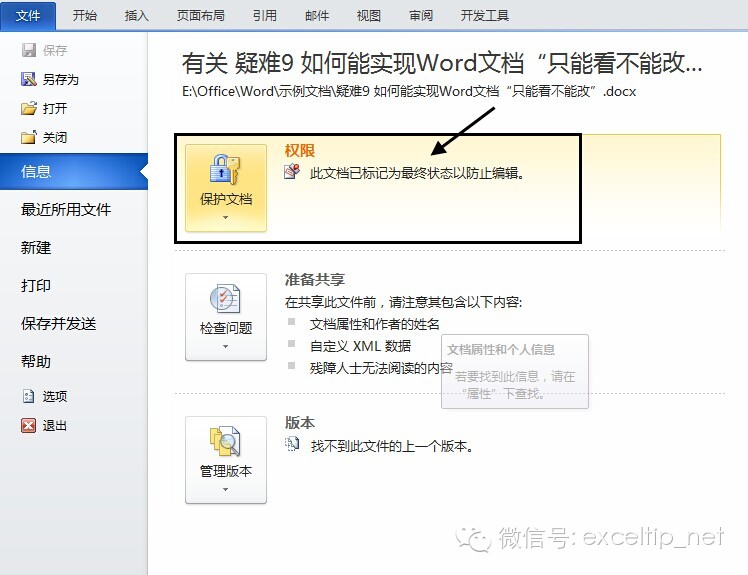This screenshot has width=748, height=575.
Task: Expand the 管理版本 dropdown arrow
Action: coord(226,490)
